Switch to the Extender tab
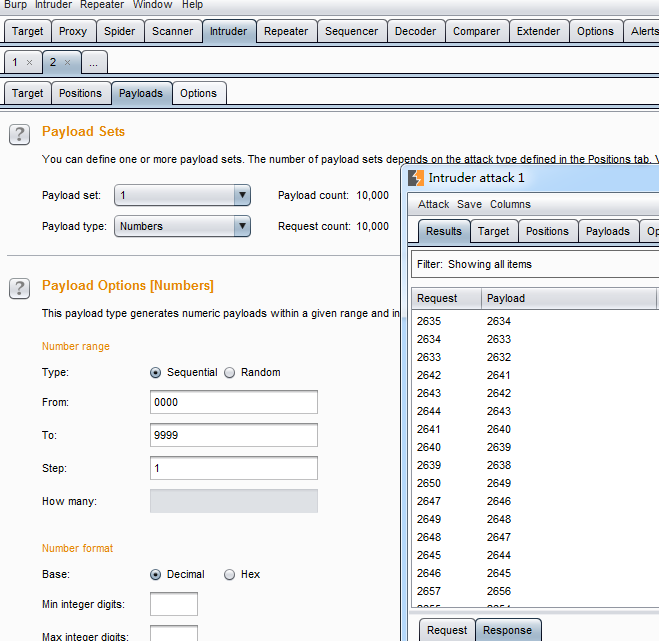 click(x=539, y=32)
